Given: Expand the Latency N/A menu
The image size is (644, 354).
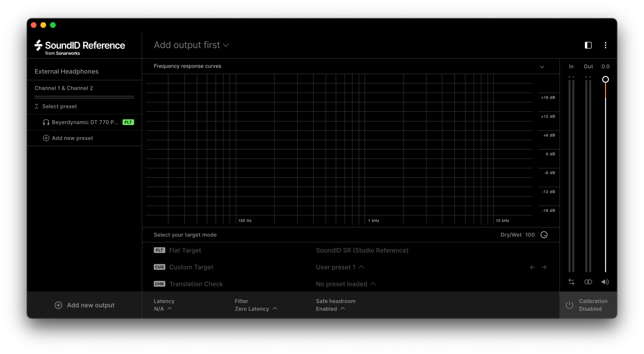Looking at the screenshot, I should point(163,309).
